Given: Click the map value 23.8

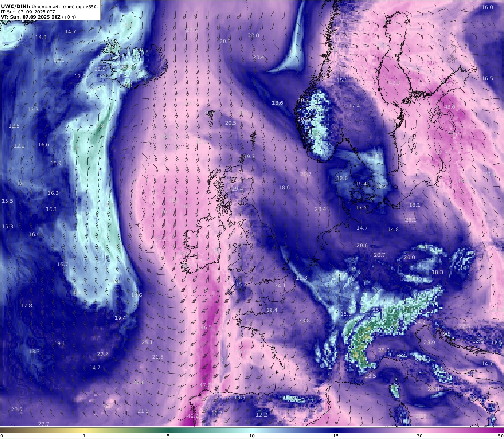Looking at the screenshot, I should (304, 320).
